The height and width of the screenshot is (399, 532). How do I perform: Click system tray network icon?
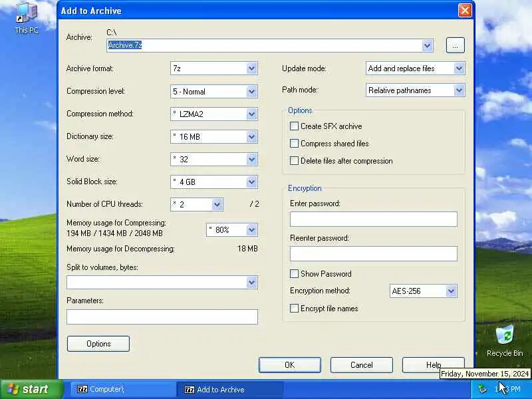coord(482,389)
